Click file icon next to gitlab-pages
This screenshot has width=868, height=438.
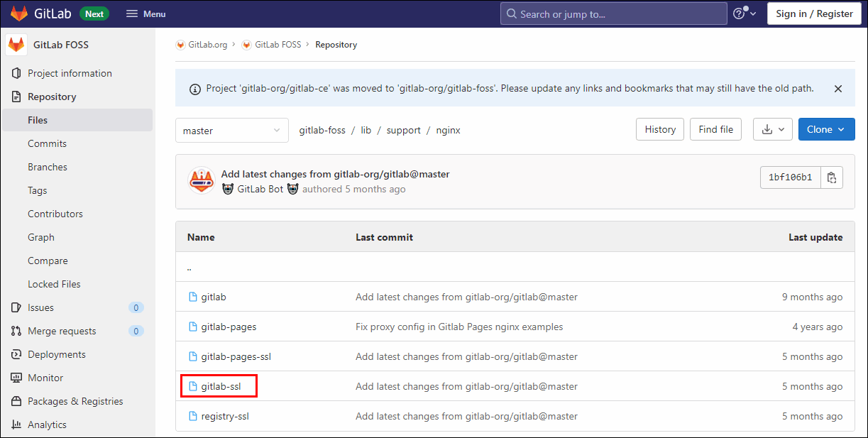pos(192,327)
